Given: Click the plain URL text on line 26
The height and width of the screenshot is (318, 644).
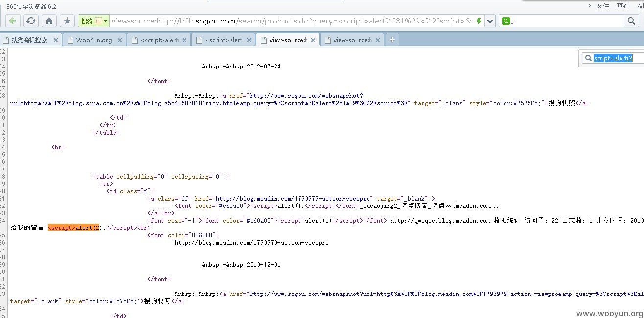Looking at the screenshot, I should [x=252, y=243].
